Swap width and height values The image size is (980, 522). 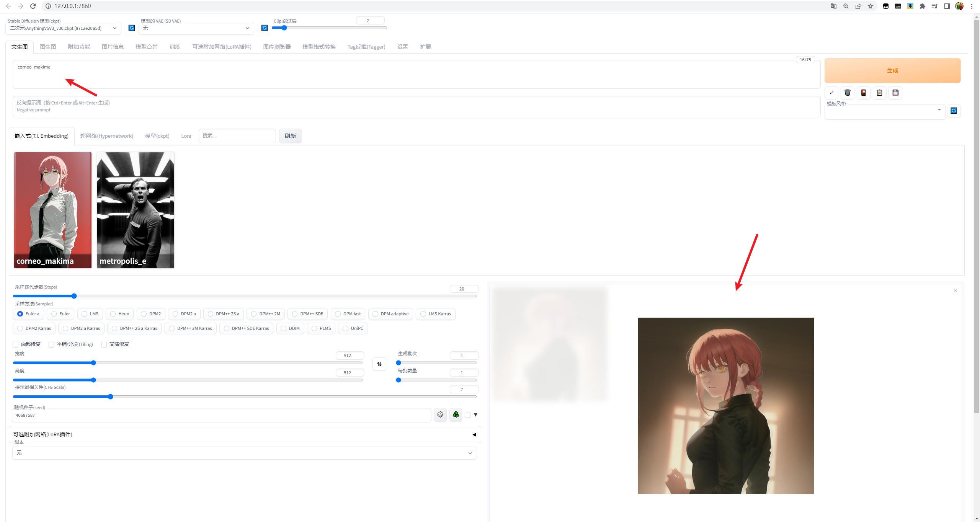pyautogui.click(x=379, y=364)
